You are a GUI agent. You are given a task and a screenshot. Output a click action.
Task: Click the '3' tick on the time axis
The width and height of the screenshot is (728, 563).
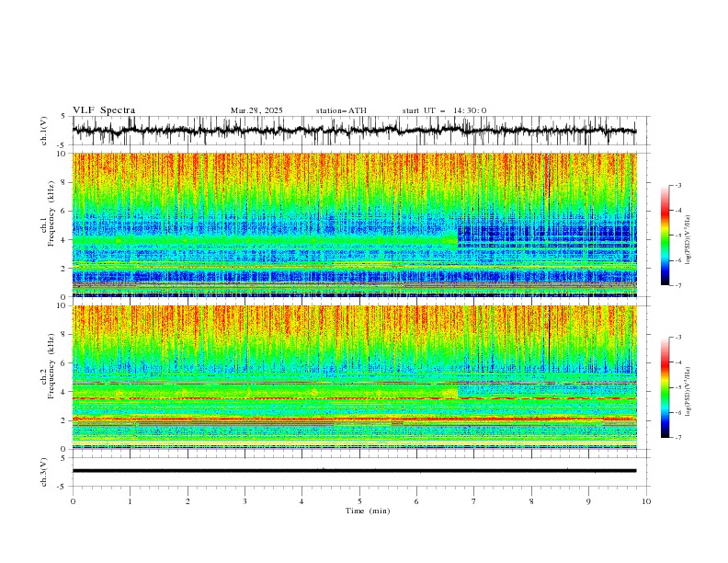coord(245,501)
